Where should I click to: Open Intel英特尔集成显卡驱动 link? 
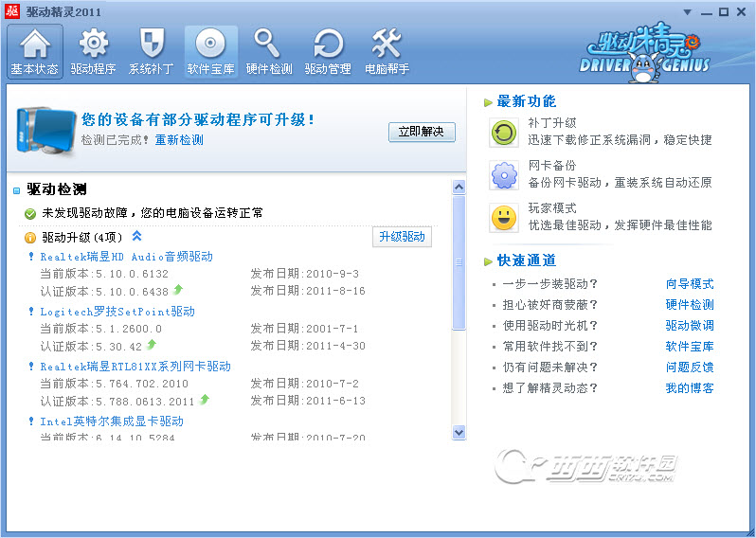click(x=112, y=421)
